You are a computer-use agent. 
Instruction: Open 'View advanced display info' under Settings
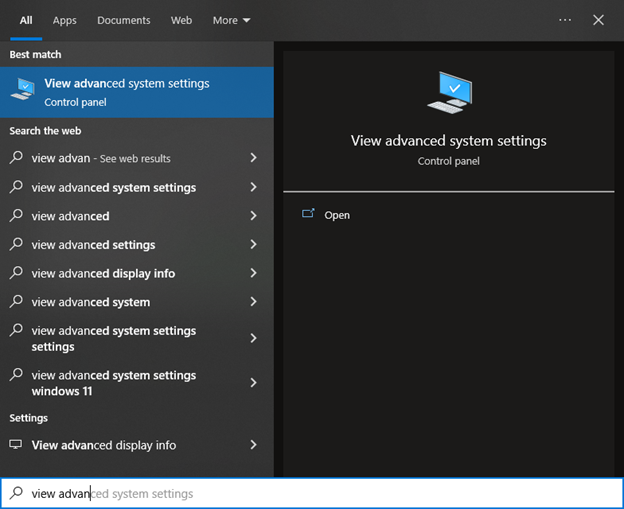pyautogui.click(x=137, y=445)
